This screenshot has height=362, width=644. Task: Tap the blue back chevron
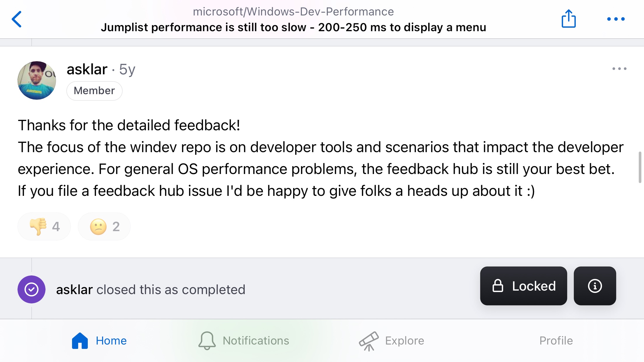pos(17,19)
